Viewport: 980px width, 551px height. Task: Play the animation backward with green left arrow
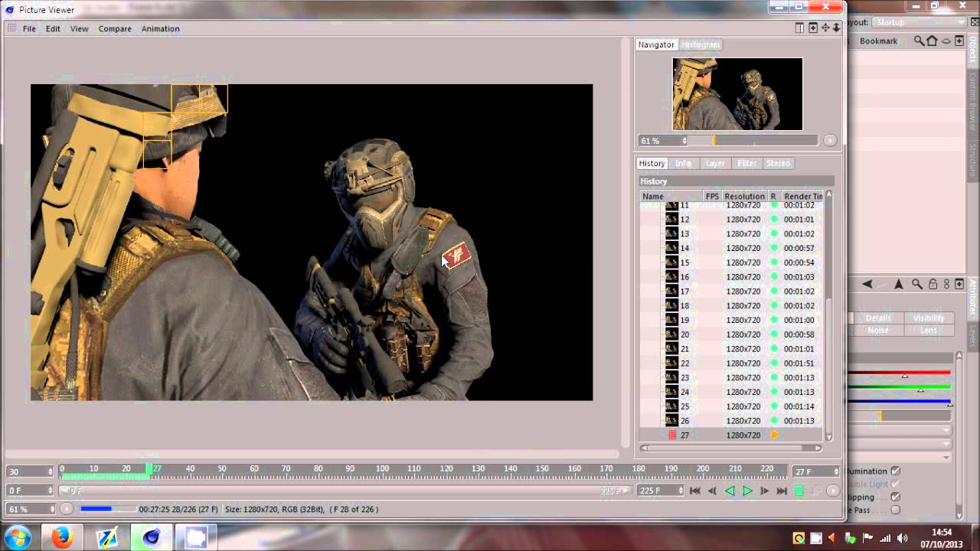pyautogui.click(x=730, y=491)
